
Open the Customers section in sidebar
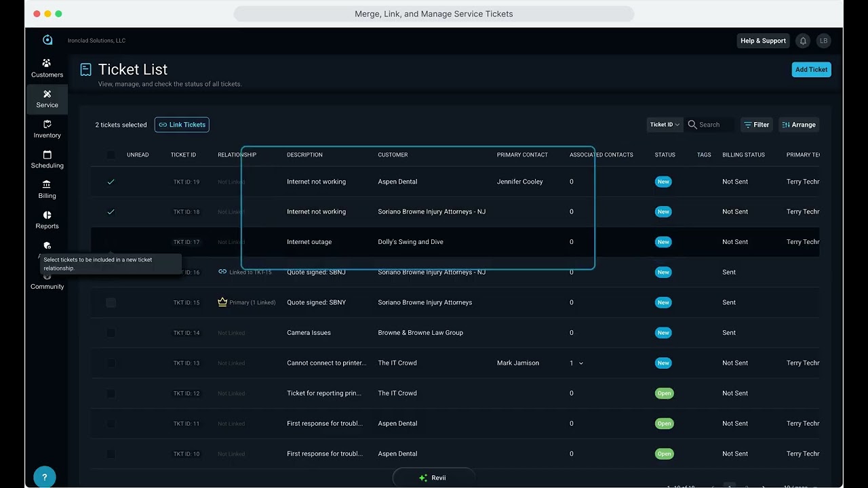pyautogui.click(x=47, y=68)
